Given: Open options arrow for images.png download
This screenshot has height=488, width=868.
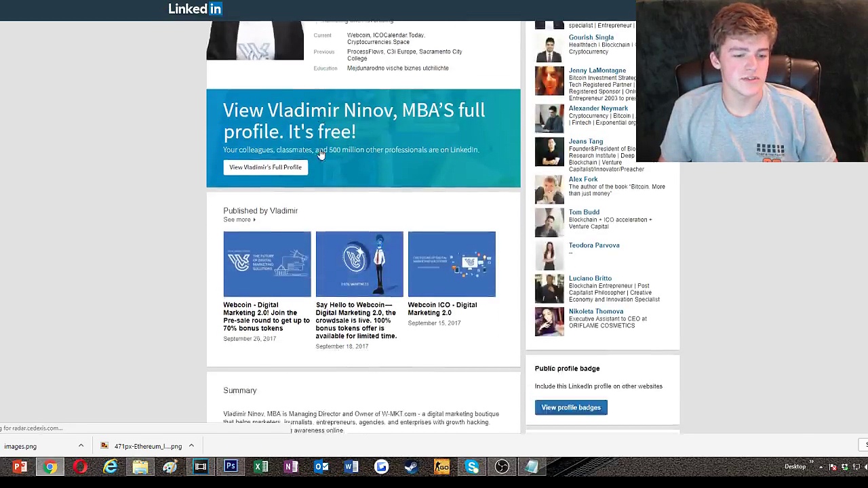Looking at the screenshot, I should (x=81, y=446).
